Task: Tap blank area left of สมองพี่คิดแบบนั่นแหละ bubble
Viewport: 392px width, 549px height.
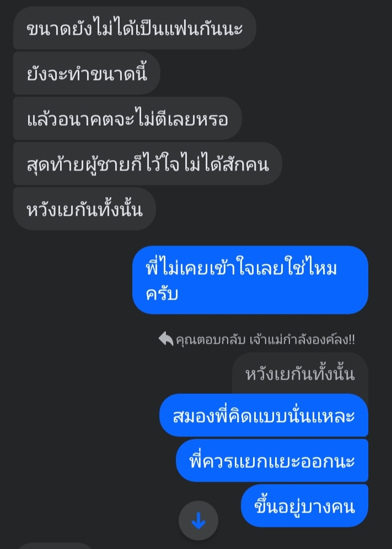Action: (79, 415)
